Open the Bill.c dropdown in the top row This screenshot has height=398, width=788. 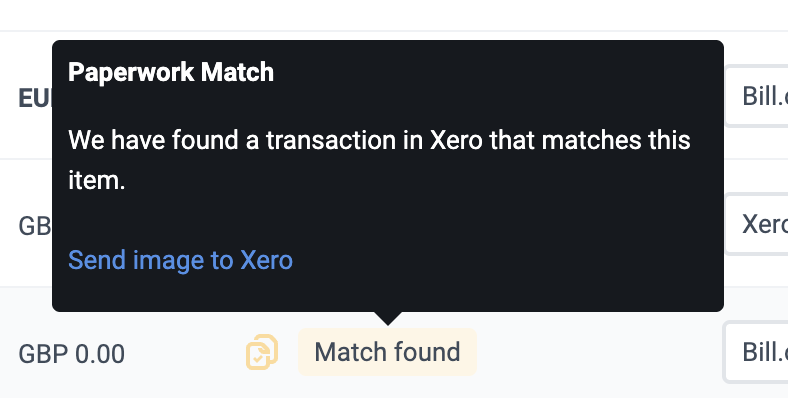(x=756, y=95)
